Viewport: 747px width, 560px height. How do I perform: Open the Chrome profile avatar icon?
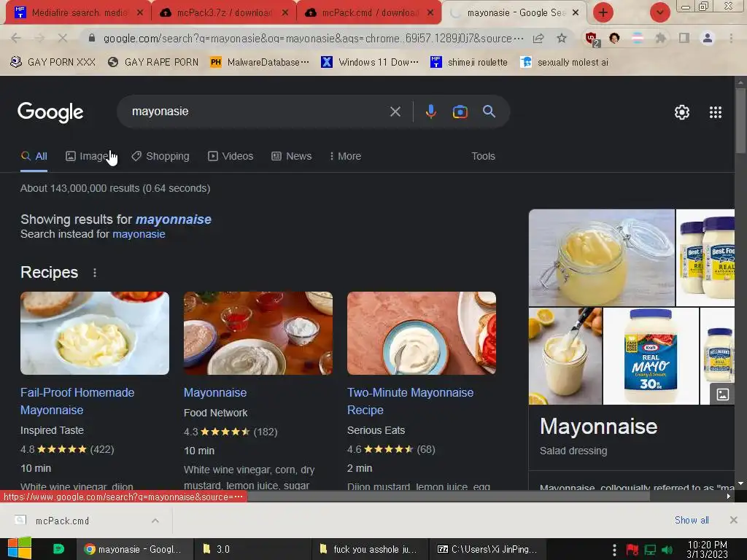pyautogui.click(x=708, y=38)
